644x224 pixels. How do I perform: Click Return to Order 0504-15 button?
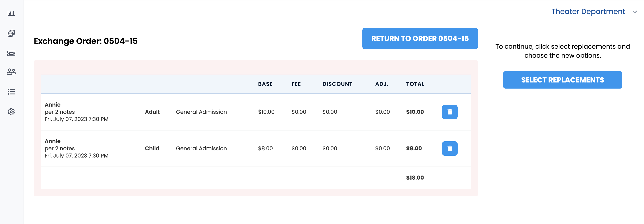point(420,39)
